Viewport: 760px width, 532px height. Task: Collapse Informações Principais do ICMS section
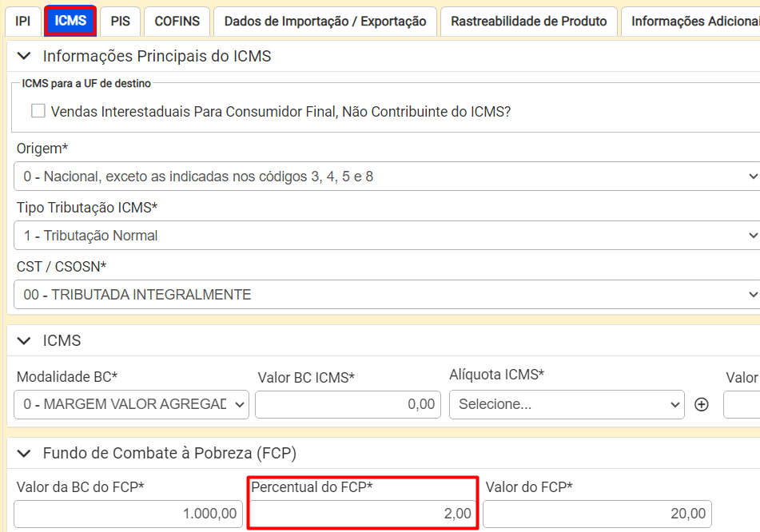pos(25,56)
